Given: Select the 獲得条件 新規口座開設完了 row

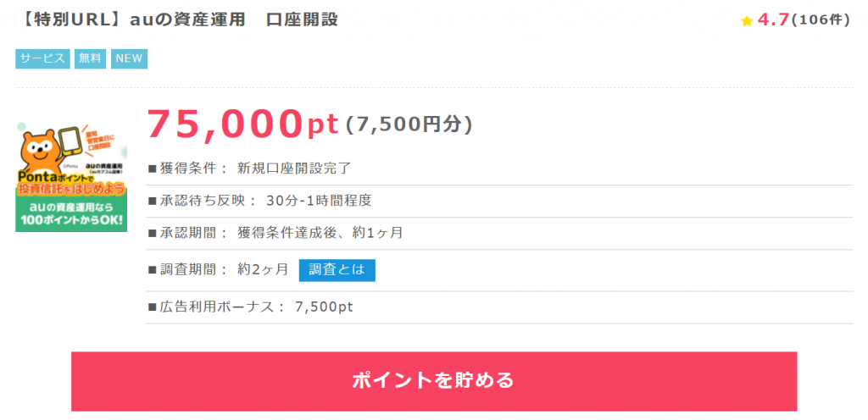Looking at the screenshot, I should pos(499,169).
